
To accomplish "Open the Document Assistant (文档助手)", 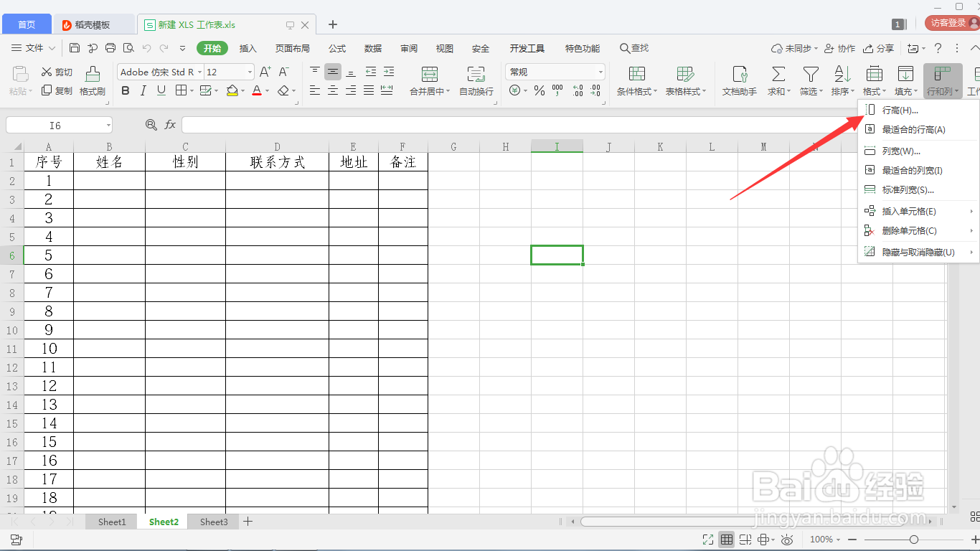I will pos(740,81).
